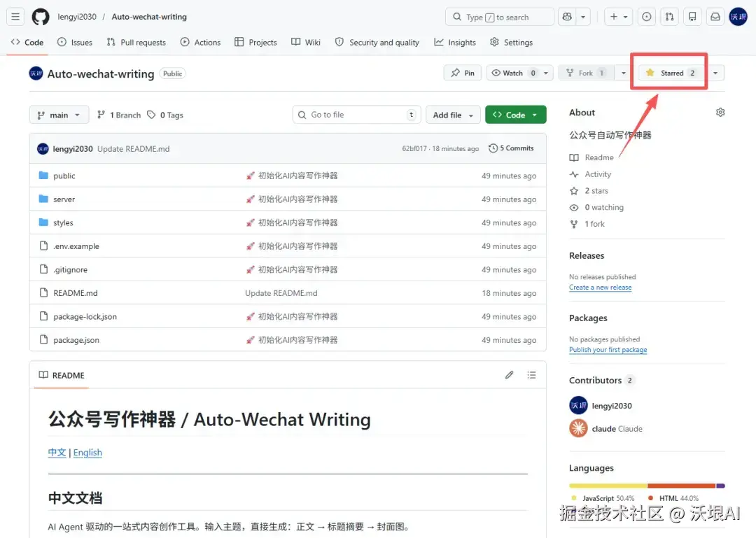
Task: Open the issues icon in top bar
Action: pyautogui.click(x=646, y=17)
